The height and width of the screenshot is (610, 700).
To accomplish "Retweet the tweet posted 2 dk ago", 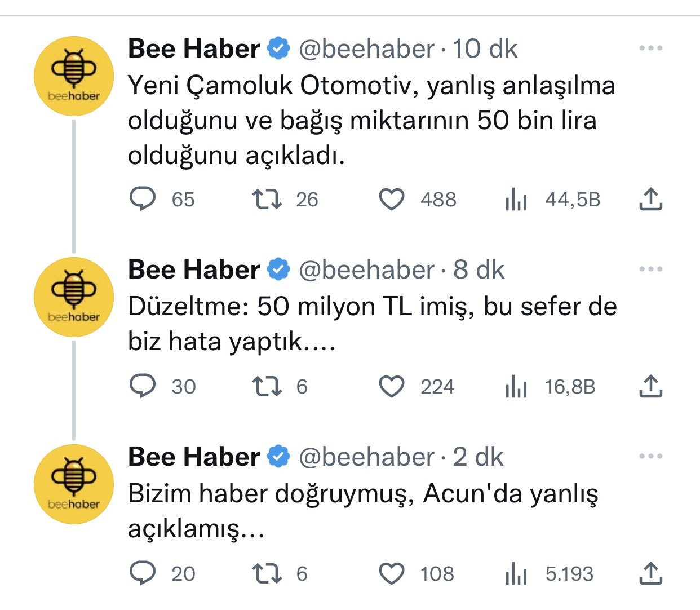I will tap(267, 573).
